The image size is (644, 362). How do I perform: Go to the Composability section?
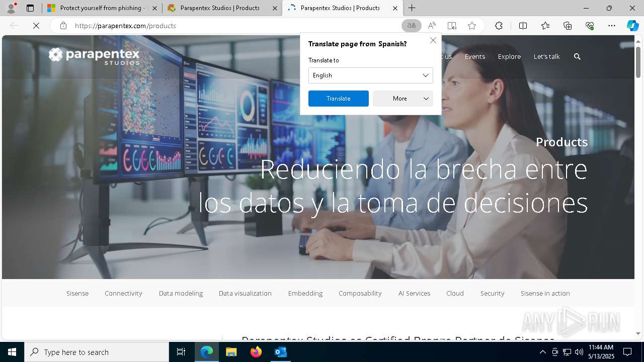360,293
